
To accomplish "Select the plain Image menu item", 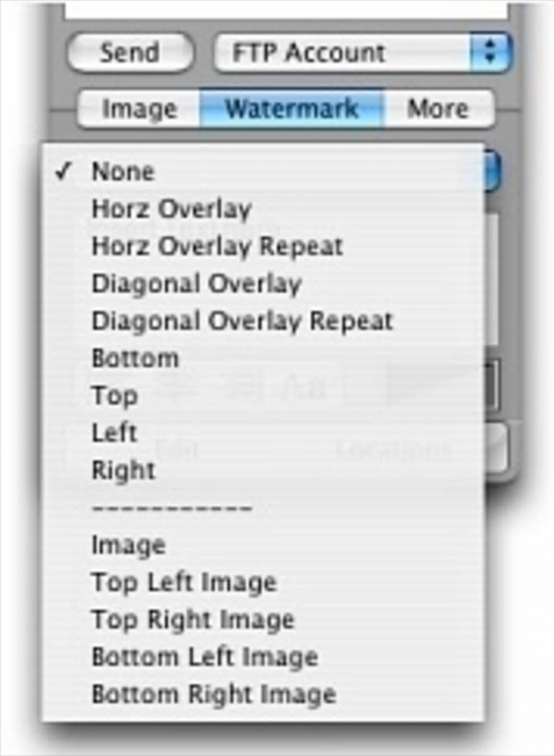I will (x=129, y=545).
